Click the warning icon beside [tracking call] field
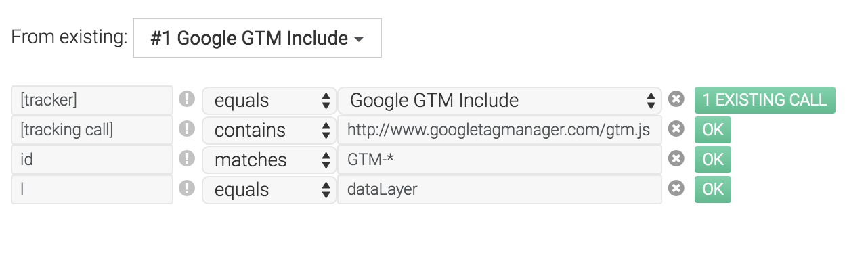 187,130
